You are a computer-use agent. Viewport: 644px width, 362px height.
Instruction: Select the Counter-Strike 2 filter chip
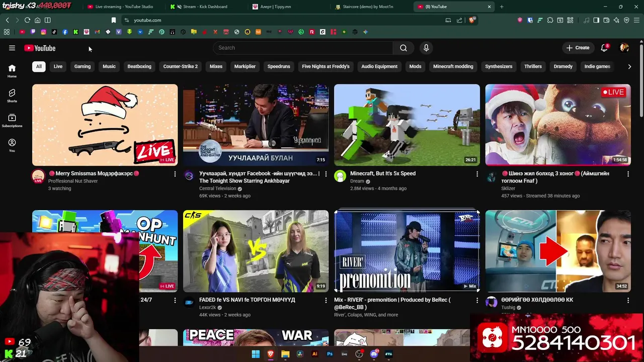(181, 66)
